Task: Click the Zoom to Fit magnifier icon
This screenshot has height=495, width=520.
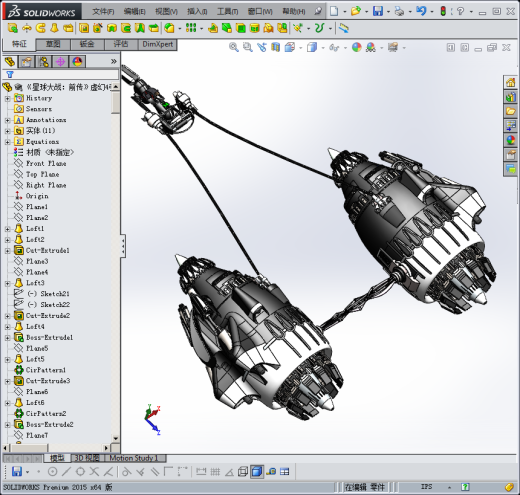Action: click(x=234, y=47)
